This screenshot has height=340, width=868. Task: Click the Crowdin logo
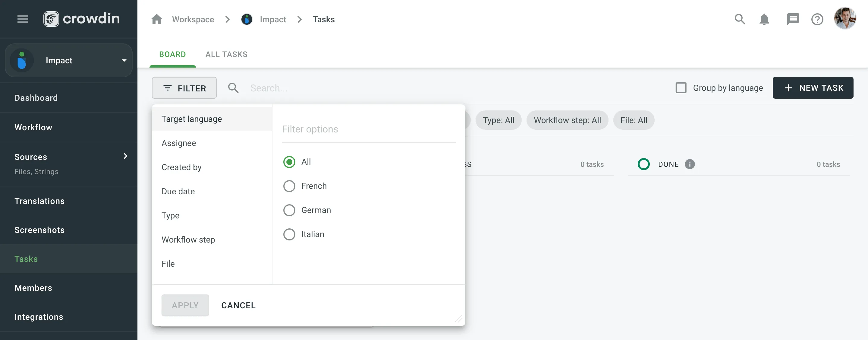pyautogui.click(x=82, y=19)
